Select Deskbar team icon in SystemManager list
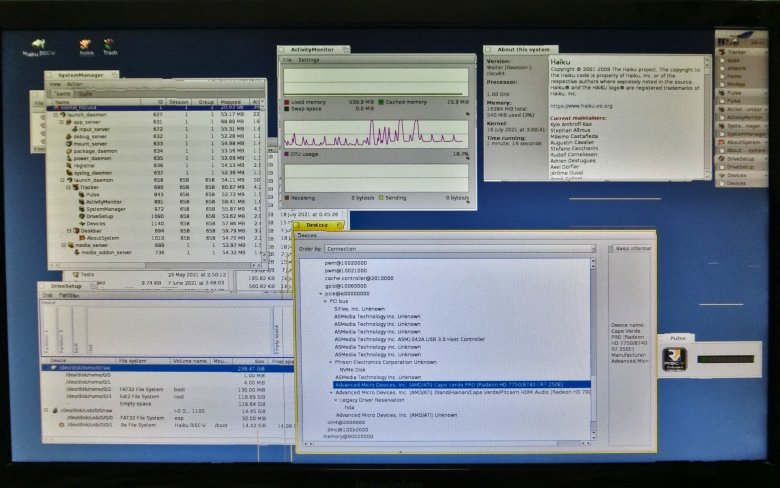 point(77,231)
